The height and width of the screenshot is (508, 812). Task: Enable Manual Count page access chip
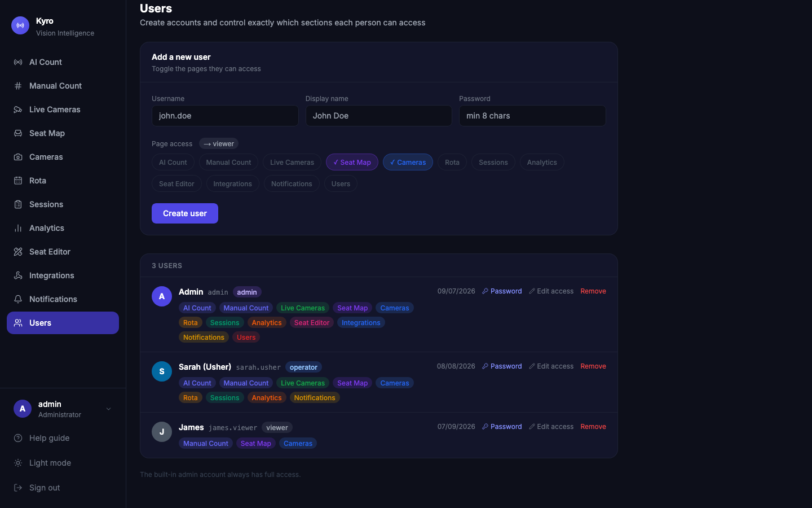228,163
